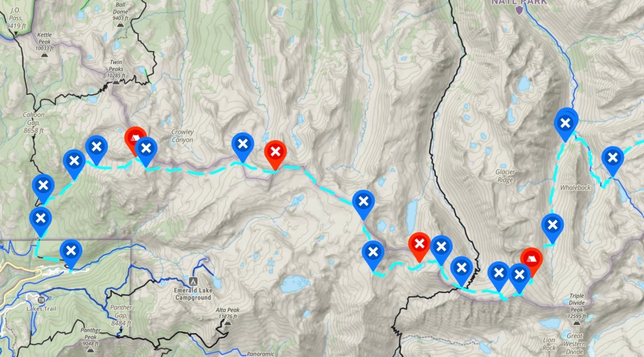
Task: Select the Kettle Peak summit marker
Action: coord(45,55)
